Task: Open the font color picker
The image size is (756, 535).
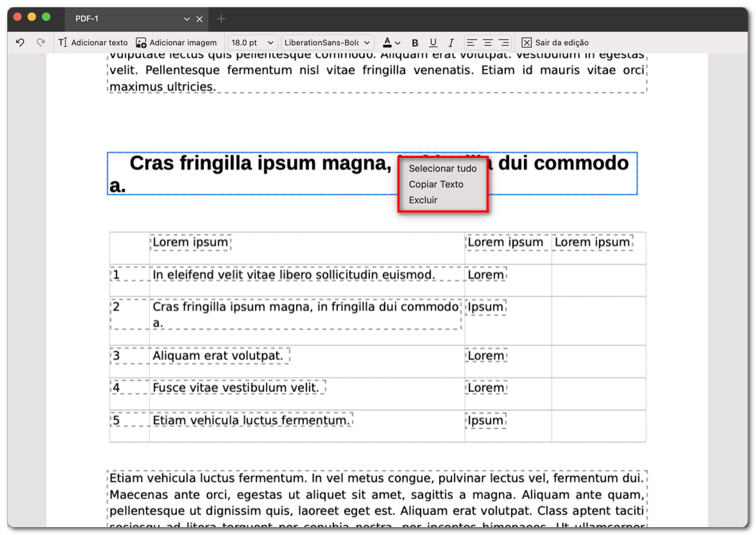Action: pos(391,42)
